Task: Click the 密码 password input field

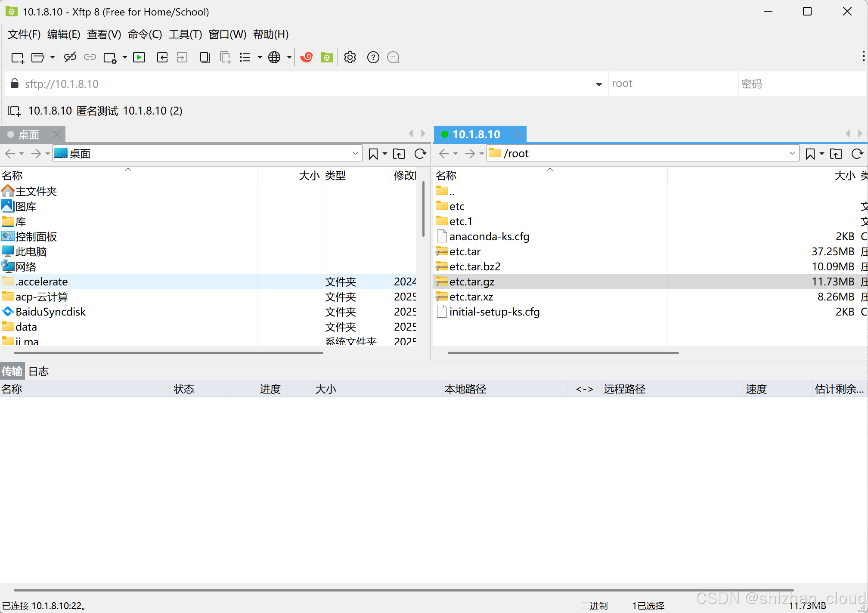Action: click(801, 84)
